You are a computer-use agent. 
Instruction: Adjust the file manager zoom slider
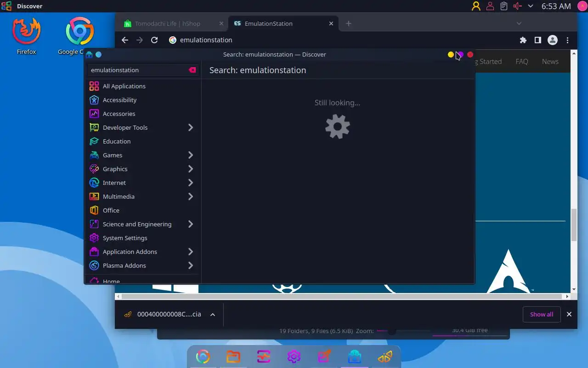pyautogui.click(x=391, y=330)
